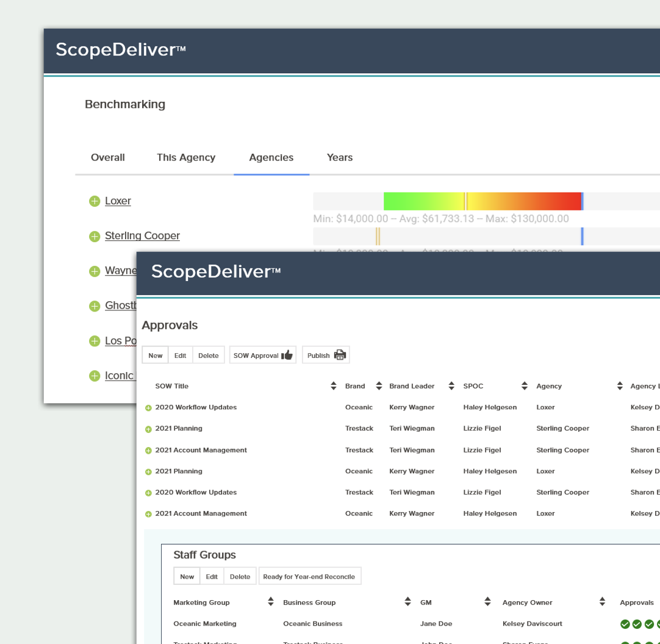The width and height of the screenshot is (660, 644).
Task: Expand the first 2021 Account Management row
Action: (x=148, y=451)
